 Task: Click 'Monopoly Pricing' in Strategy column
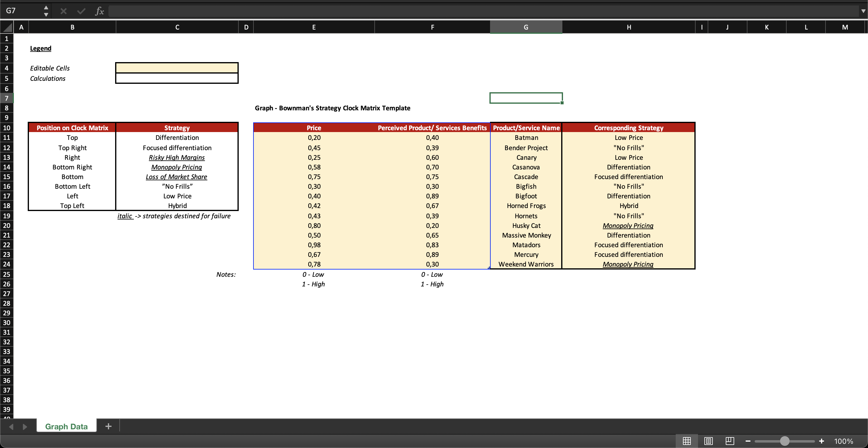(x=177, y=167)
